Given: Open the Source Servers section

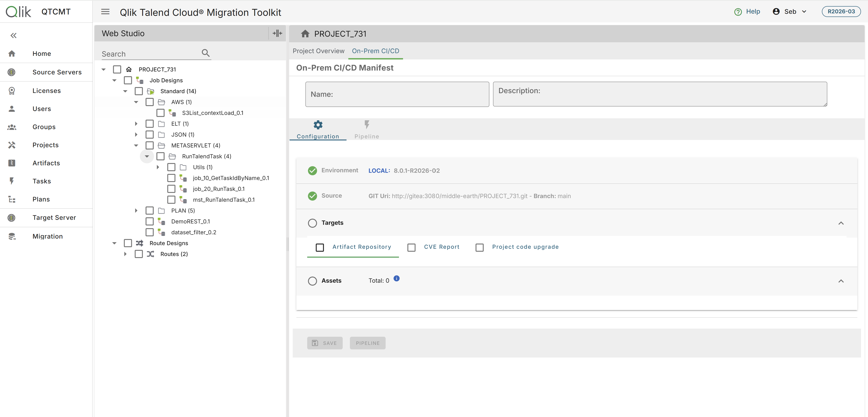Looking at the screenshot, I should (57, 72).
